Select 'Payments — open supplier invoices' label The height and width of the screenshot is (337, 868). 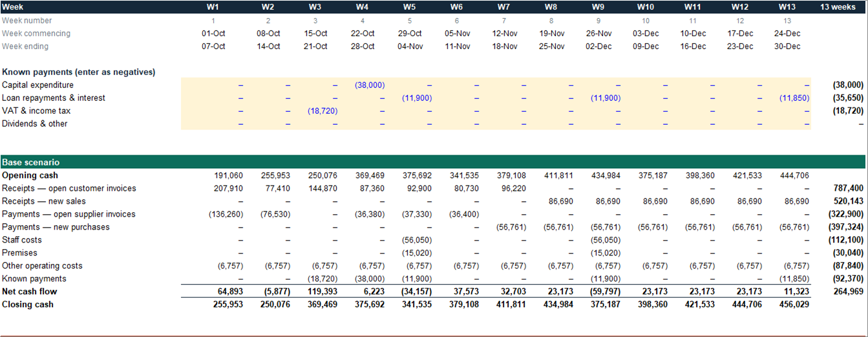[x=69, y=214]
